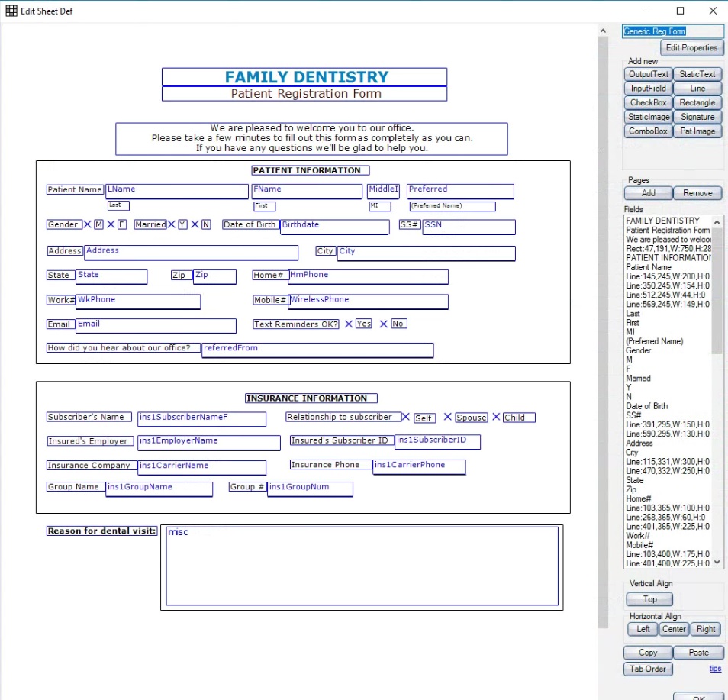Click Add under Pages
This screenshot has height=700, width=728.
(x=648, y=193)
